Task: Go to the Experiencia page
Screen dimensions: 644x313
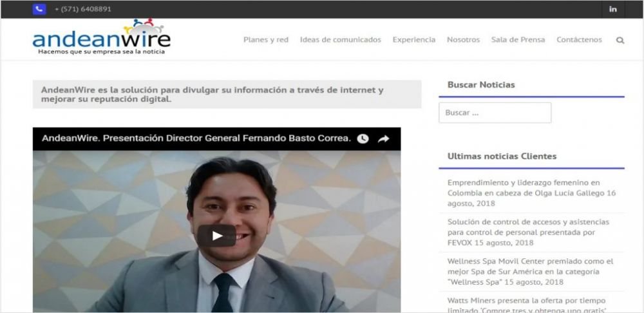Action: tap(414, 40)
